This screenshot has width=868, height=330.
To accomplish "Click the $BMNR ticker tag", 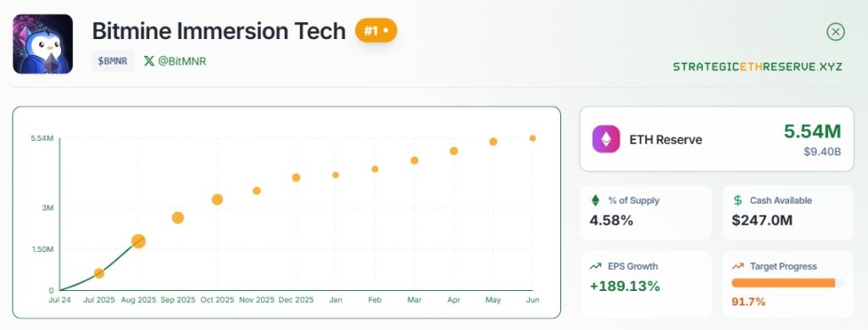I will (113, 61).
